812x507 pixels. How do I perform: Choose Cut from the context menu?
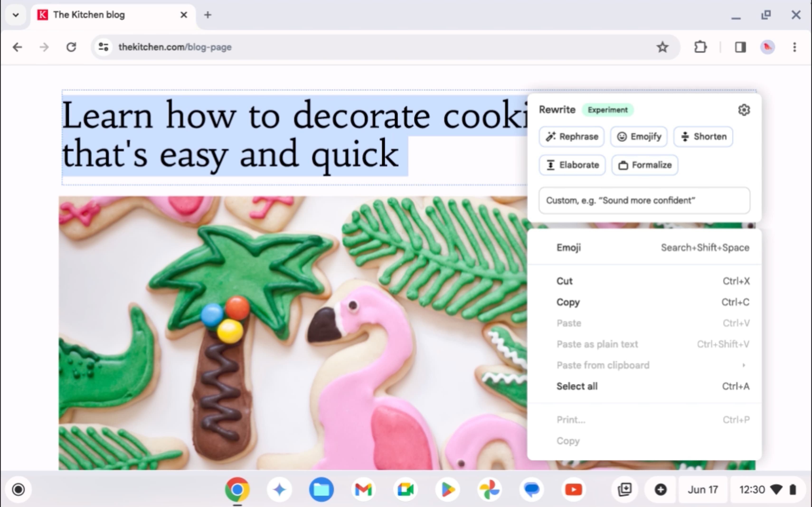[x=565, y=281]
